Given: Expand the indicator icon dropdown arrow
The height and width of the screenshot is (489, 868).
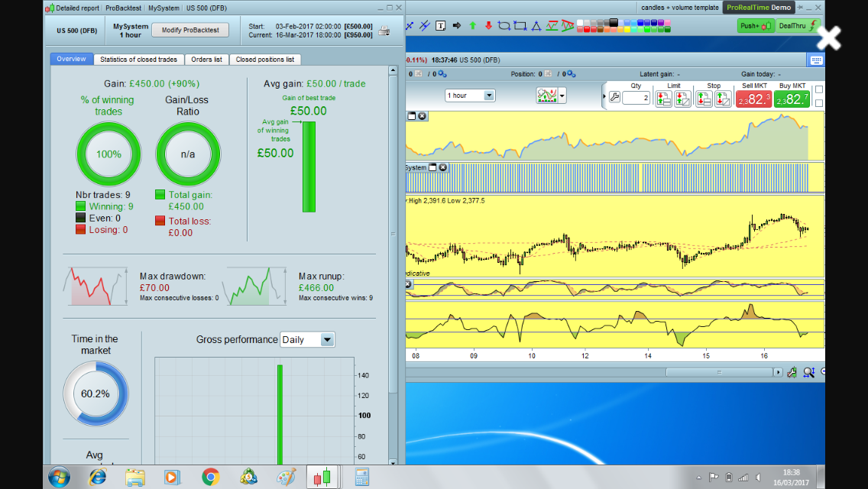Looking at the screenshot, I should (562, 96).
